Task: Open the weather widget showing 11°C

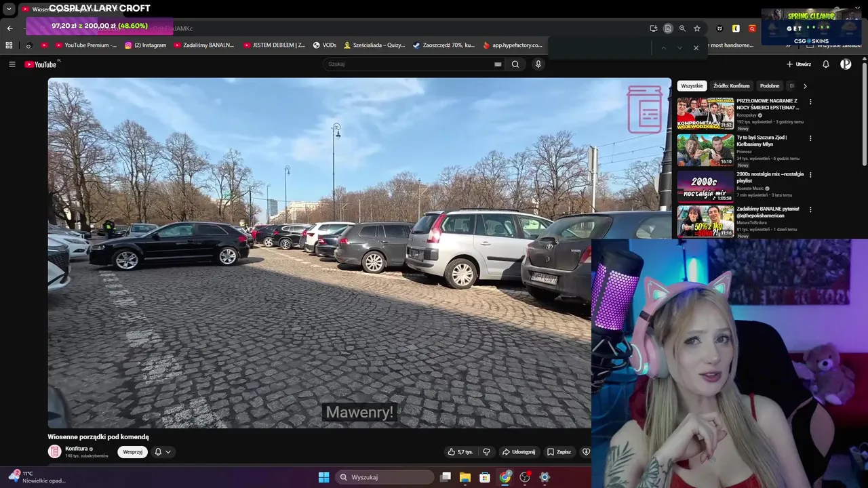Action: click(x=36, y=477)
